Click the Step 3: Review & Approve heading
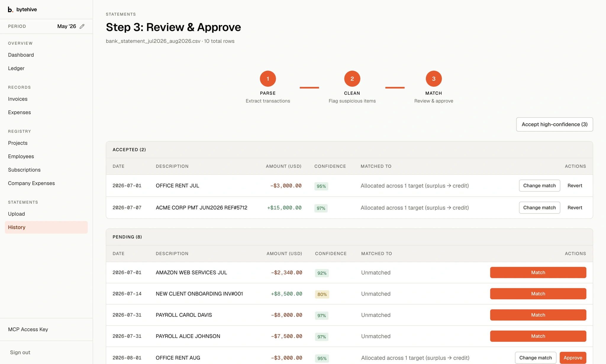The height and width of the screenshot is (364, 606). coord(173,27)
